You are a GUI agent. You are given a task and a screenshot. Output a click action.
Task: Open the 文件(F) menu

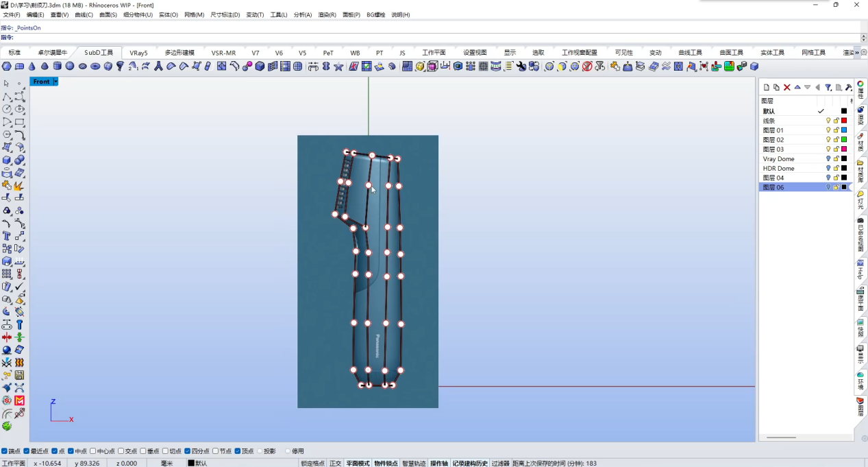12,14
